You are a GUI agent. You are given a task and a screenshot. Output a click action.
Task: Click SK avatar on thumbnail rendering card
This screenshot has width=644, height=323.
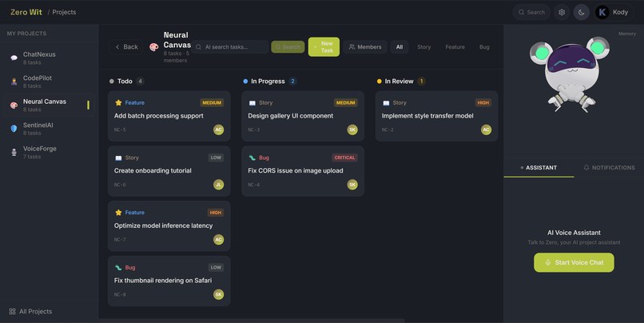218,294
